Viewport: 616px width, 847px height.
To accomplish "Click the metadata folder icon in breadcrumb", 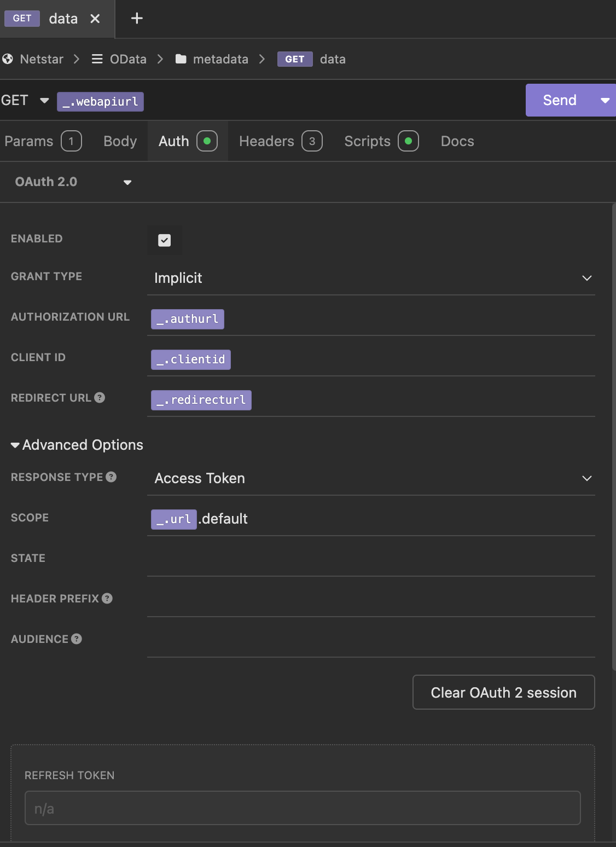I will pos(181,59).
